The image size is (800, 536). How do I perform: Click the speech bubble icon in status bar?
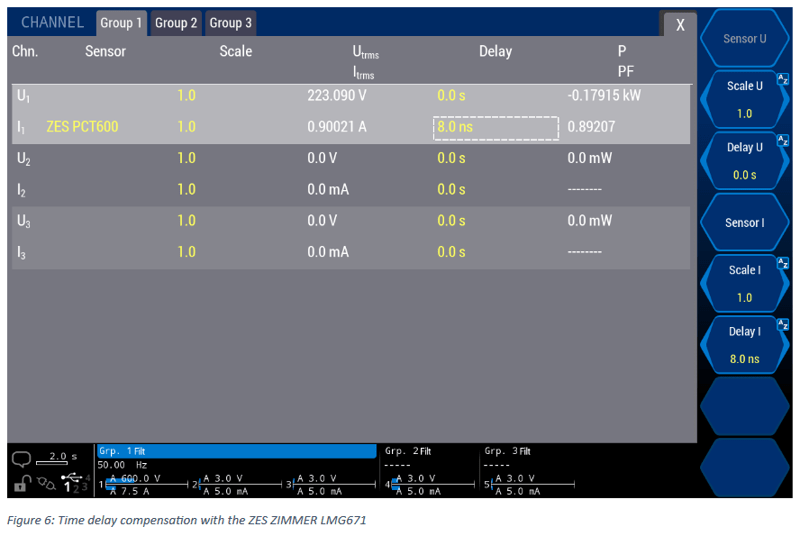[x=21, y=459]
